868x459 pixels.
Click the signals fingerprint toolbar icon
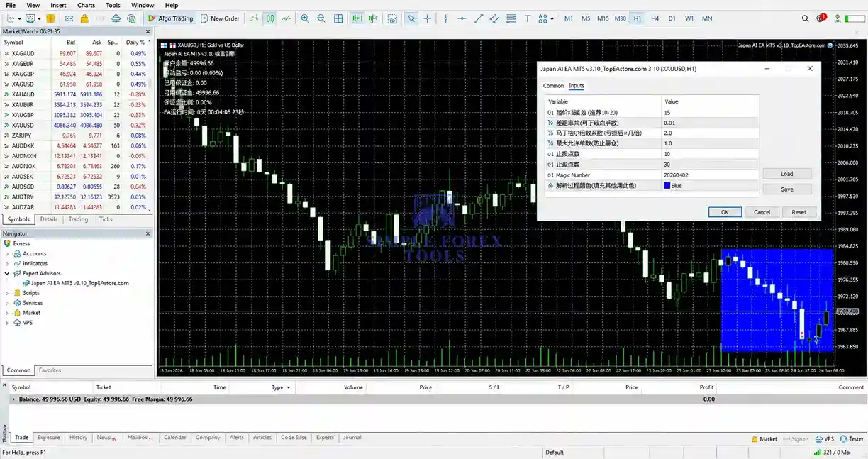point(131,18)
